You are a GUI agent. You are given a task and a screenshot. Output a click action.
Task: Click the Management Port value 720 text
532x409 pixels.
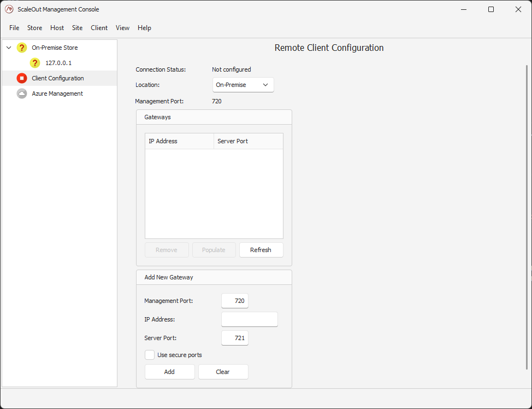[216, 101]
